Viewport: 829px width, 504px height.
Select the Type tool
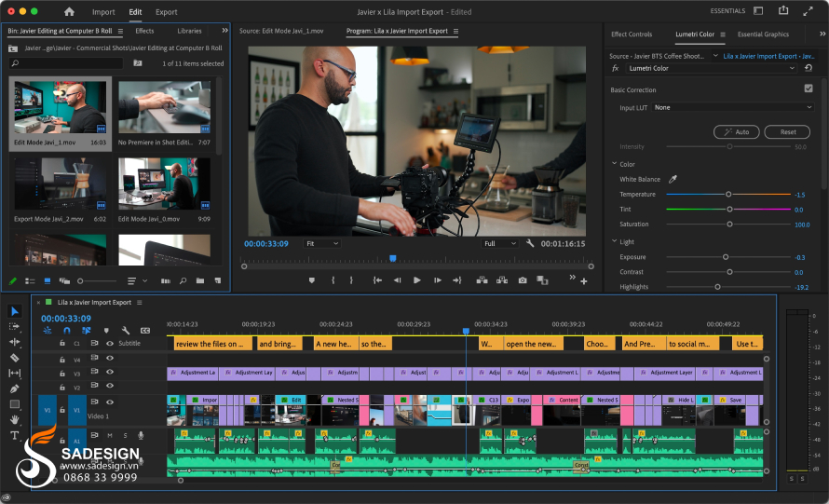(15, 435)
